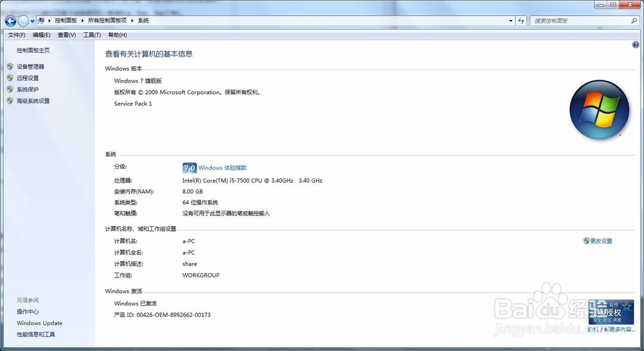Open 高级系统设置 link

pos(33,101)
